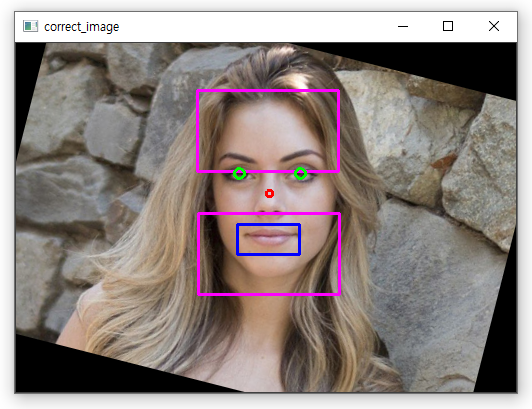Click the reddish-brown stain on the right rock
Image resolution: width=532 pixels, height=409 pixels.
444,161
